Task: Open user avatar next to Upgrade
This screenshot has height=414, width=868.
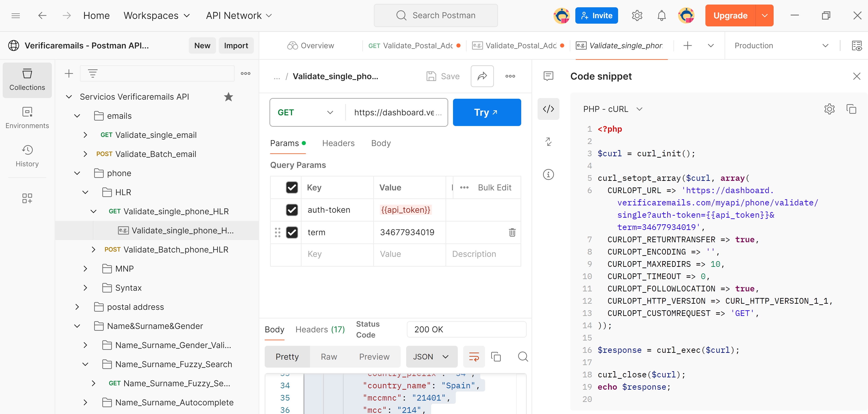Action: click(686, 15)
